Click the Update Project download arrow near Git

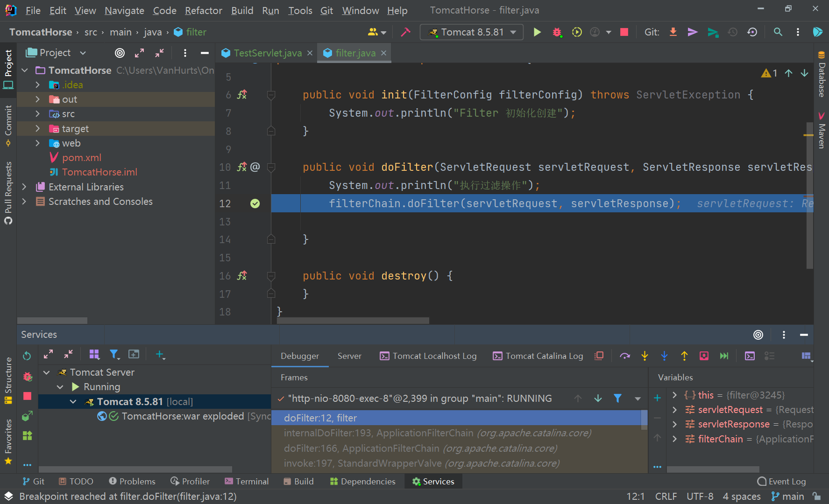[673, 32]
